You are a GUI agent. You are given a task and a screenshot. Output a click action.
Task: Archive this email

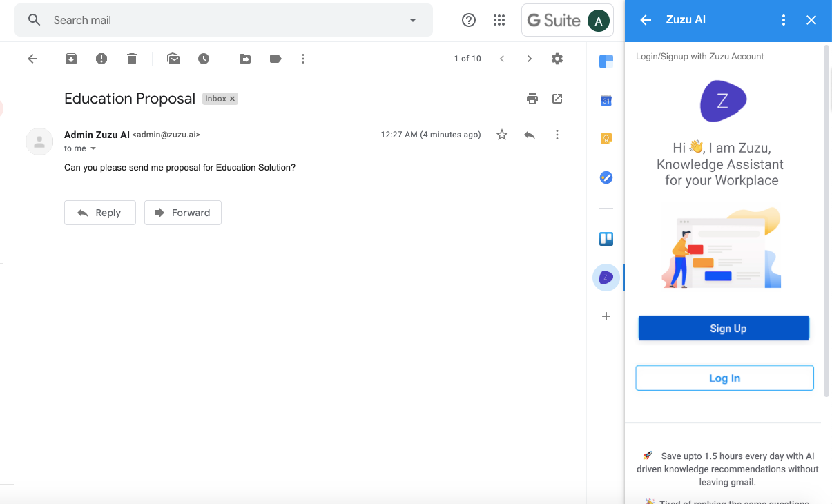pyautogui.click(x=71, y=59)
